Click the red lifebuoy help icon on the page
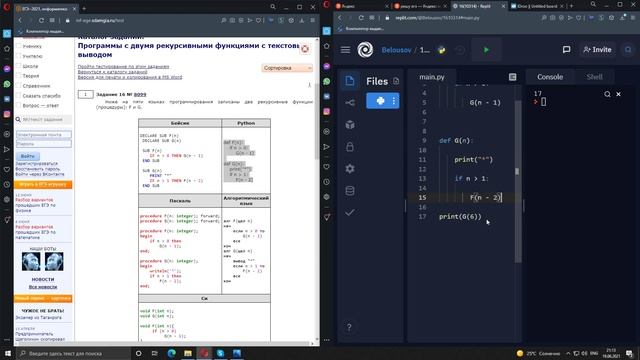Screen dimensions: 640x360 click(305, 49)
